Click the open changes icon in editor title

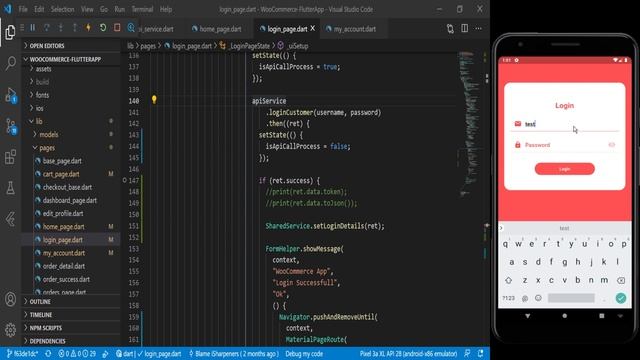click(x=450, y=28)
